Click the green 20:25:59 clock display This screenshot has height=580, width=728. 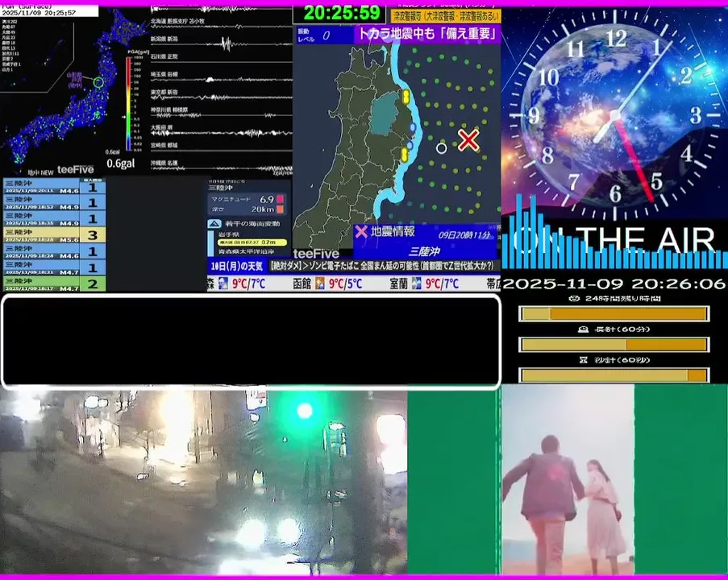click(x=342, y=13)
